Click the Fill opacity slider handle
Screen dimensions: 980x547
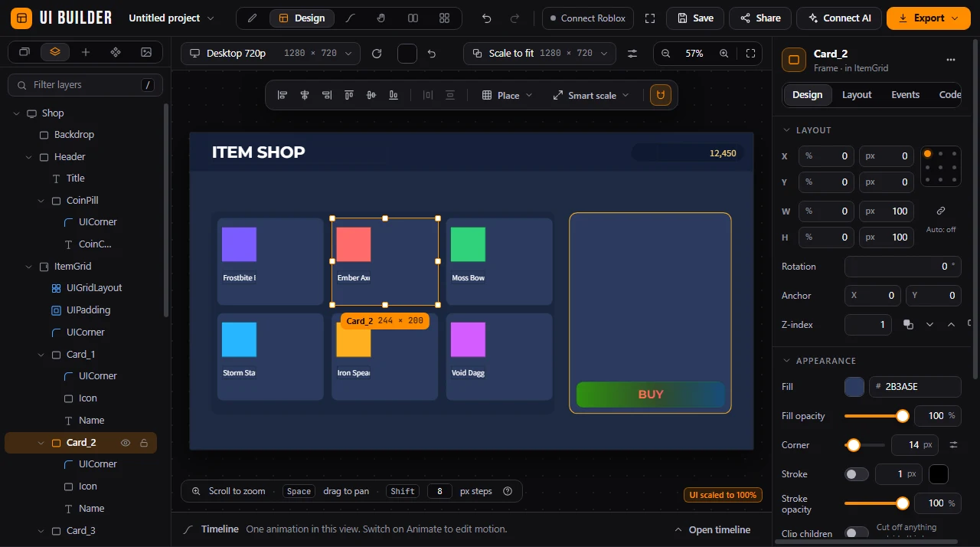903,416
